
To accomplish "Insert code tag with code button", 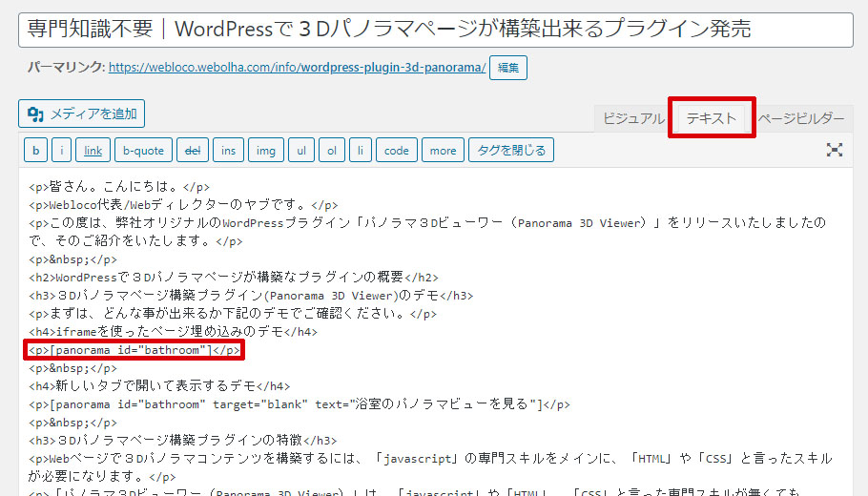I will tap(397, 150).
